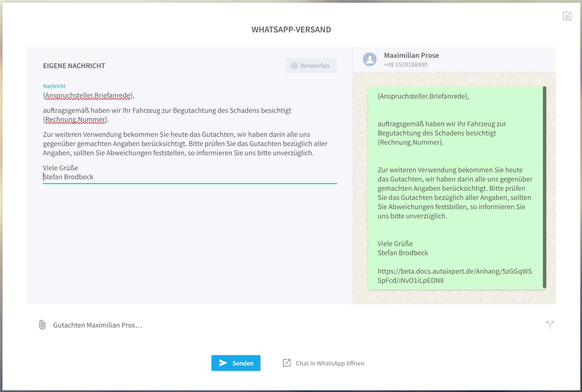Click the split arrows icon next to attachments

point(550,324)
